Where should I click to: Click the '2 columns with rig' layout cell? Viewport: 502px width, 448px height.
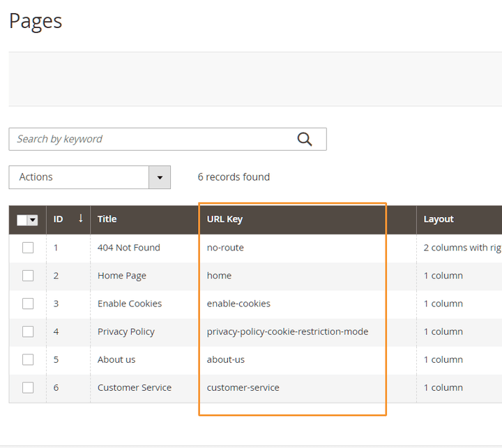click(x=463, y=248)
